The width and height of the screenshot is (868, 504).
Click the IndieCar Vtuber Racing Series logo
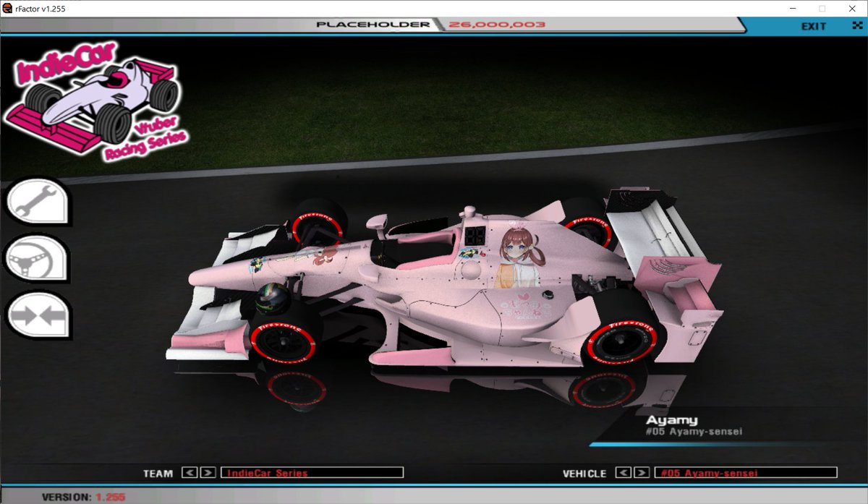click(x=96, y=101)
